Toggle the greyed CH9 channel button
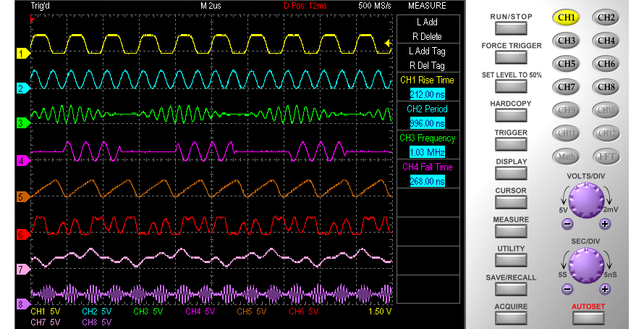 point(566,110)
